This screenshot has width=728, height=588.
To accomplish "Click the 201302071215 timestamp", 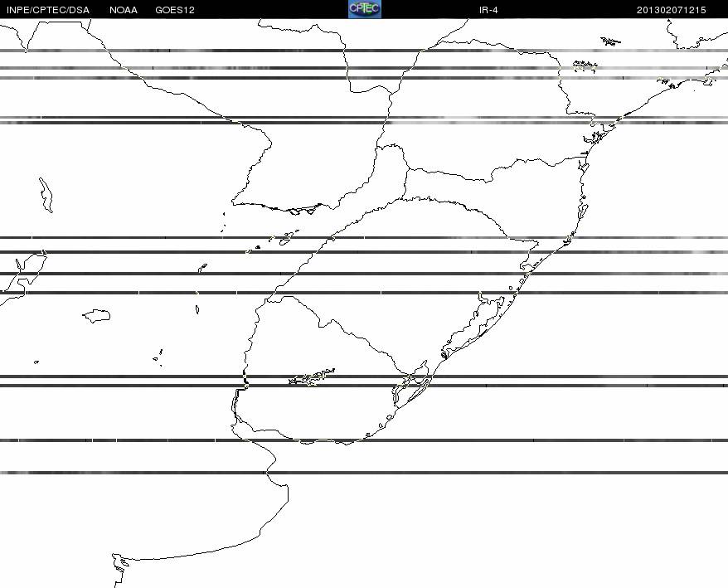I will point(672,10).
